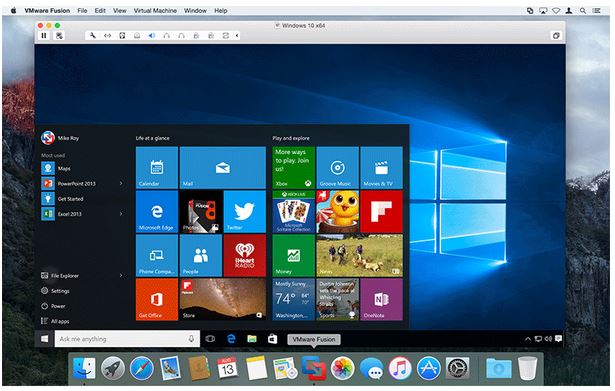615x391 pixels.
Task: Collapse the toolbar device arrow
Action: (x=237, y=36)
